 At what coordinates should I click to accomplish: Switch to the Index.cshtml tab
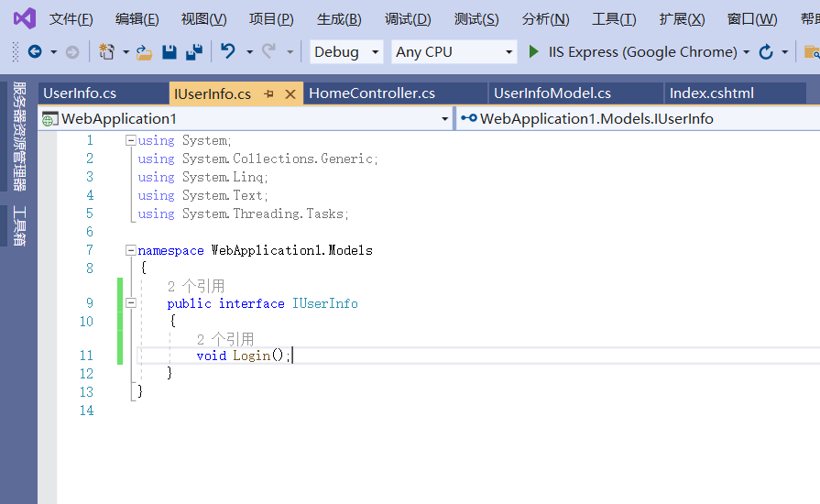coord(735,93)
